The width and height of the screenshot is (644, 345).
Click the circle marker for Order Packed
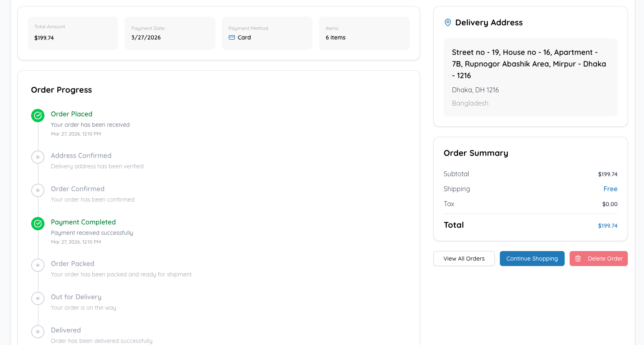(x=38, y=265)
